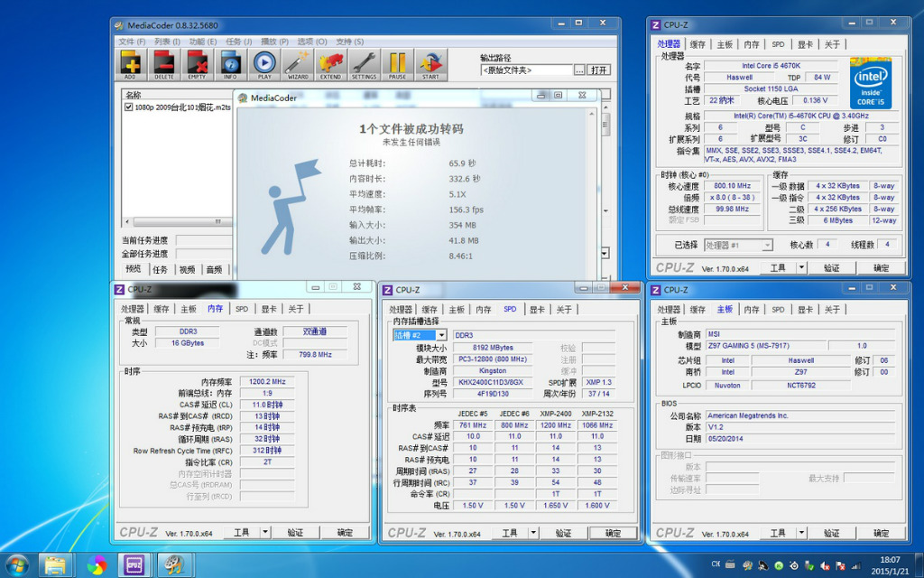The height and width of the screenshot is (578, 924).
Task: Switch to 内存 tab in SPD CPU-Z
Action: click(x=484, y=309)
